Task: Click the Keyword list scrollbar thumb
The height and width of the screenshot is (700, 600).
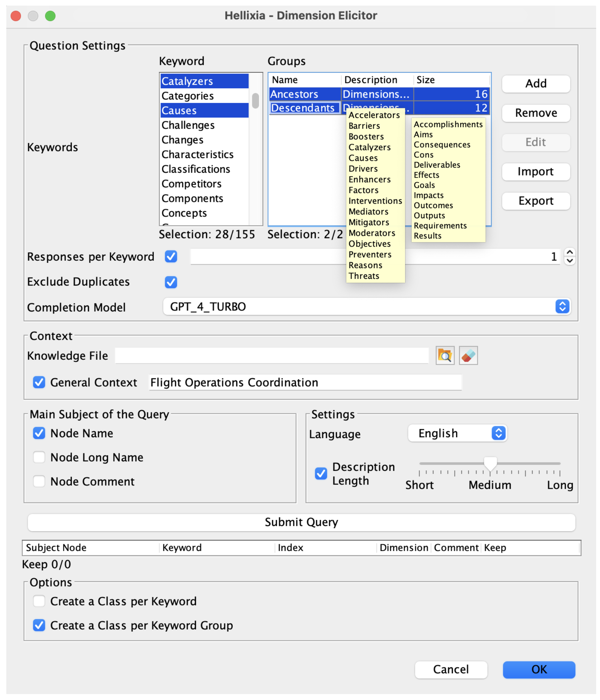Action: point(255,101)
